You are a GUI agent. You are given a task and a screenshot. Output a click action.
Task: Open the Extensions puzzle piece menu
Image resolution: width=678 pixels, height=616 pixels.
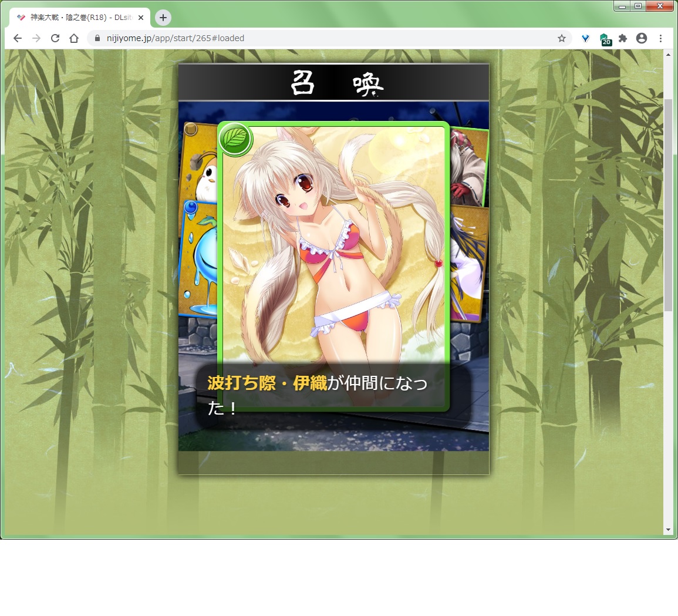tap(623, 38)
